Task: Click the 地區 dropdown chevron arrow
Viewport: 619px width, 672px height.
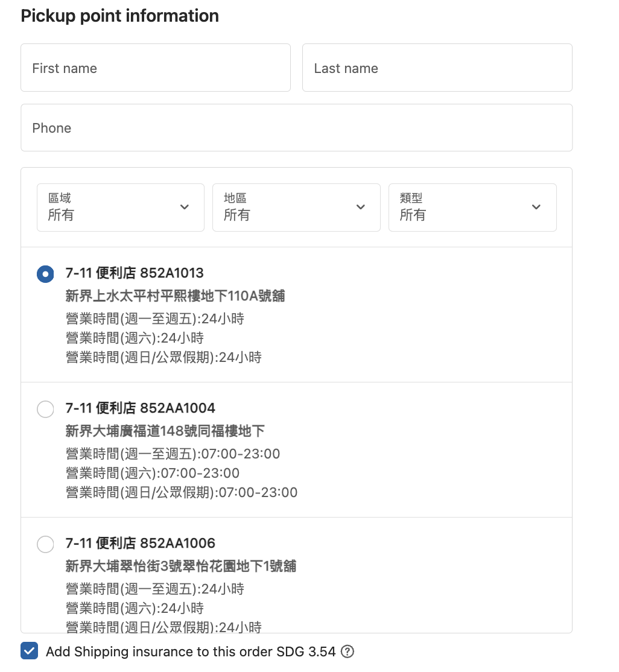Action: coord(361,207)
